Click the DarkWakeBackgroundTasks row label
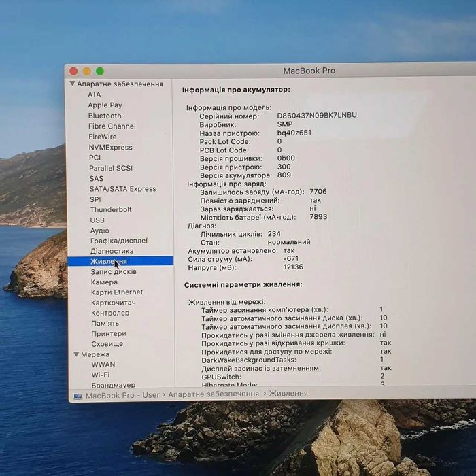 click(x=249, y=360)
